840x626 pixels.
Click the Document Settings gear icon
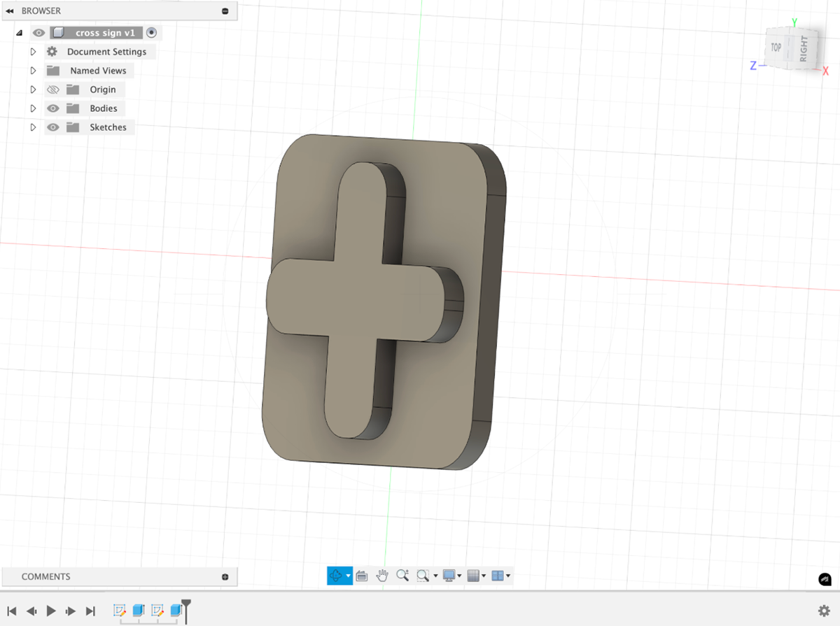pos(52,52)
